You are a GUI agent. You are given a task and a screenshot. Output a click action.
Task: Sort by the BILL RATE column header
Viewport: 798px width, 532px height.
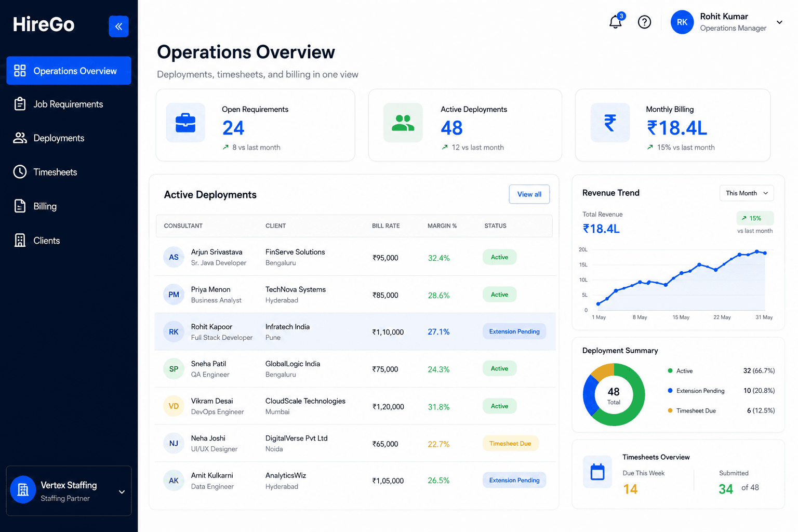(386, 226)
